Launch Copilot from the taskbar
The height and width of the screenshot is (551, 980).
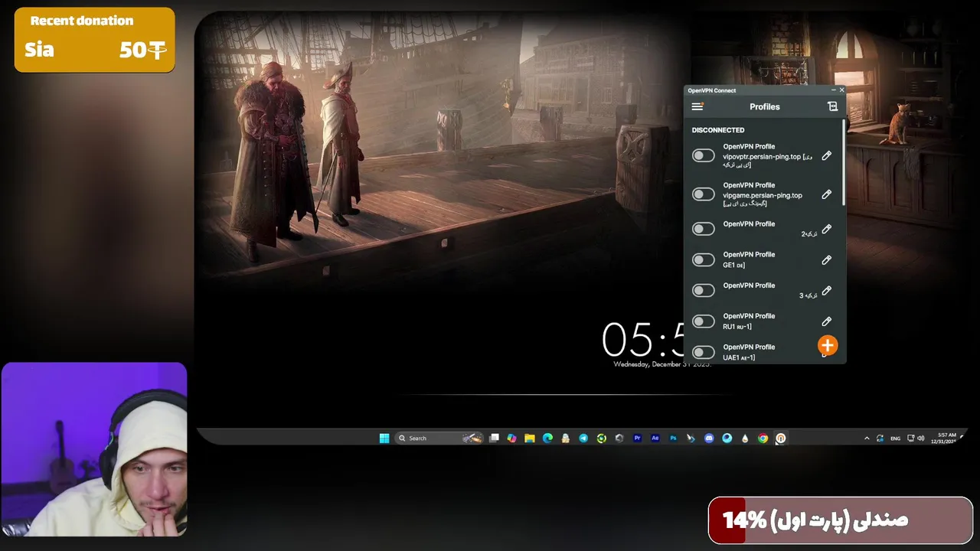click(511, 439)
